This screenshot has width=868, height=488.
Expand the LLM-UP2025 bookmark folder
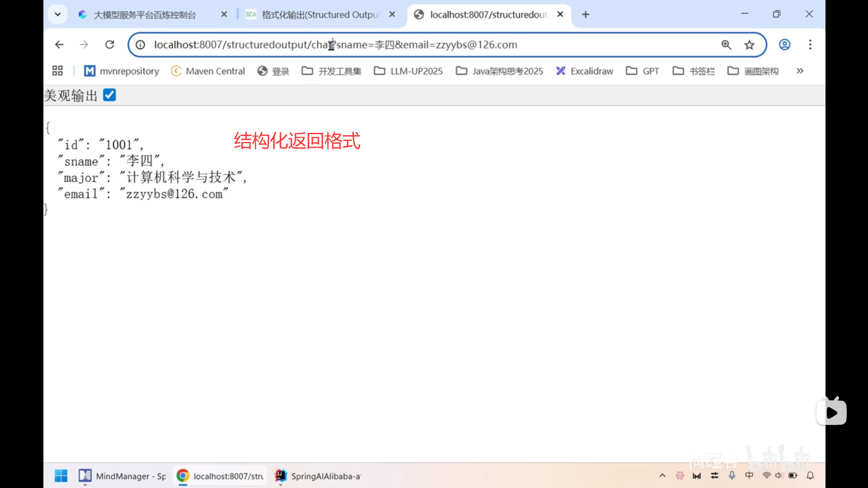(x=408, y=71)
